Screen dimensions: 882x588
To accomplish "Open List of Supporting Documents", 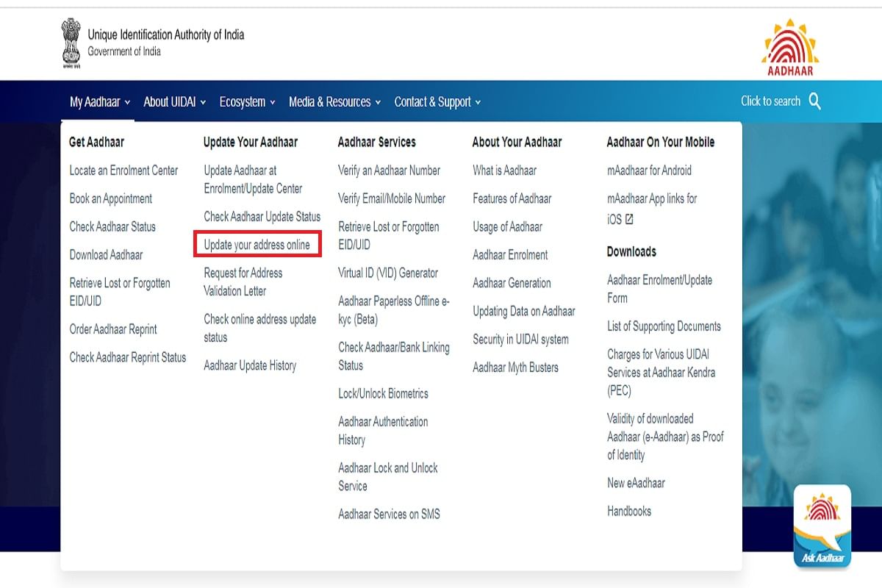I will point(664,326).
